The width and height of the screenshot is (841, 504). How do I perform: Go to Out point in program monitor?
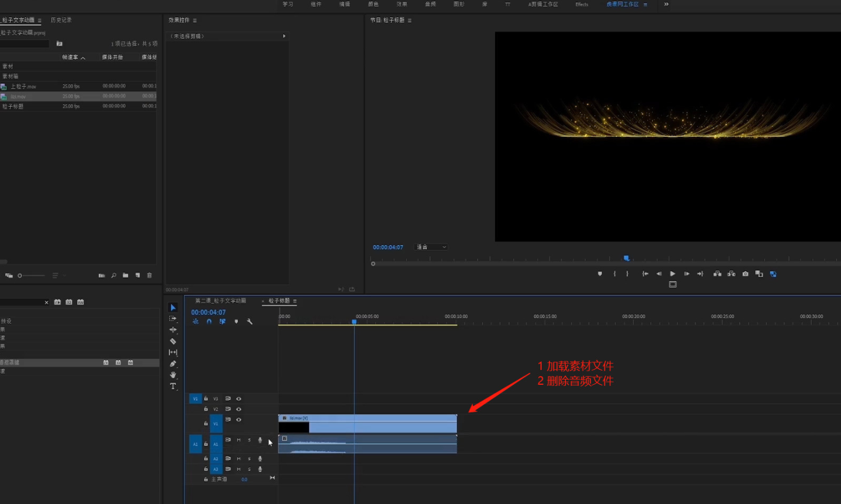pyautogui.click(x=700, y=274)
